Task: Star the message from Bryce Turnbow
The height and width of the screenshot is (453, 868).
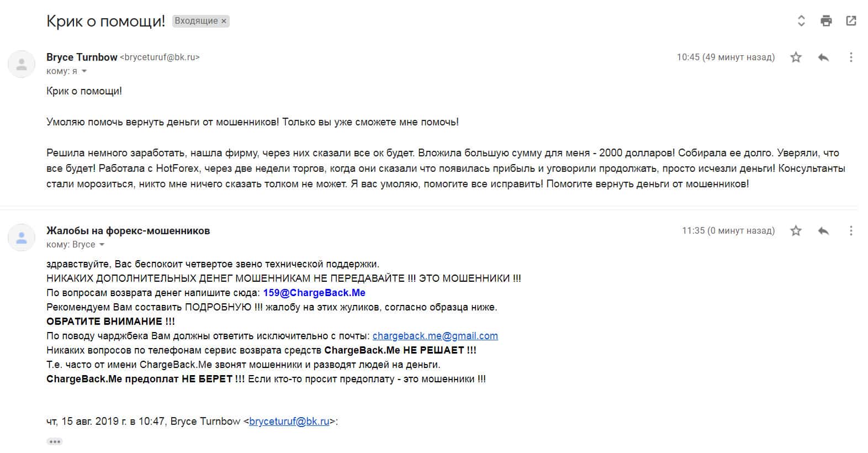Action: pos(796,57)
